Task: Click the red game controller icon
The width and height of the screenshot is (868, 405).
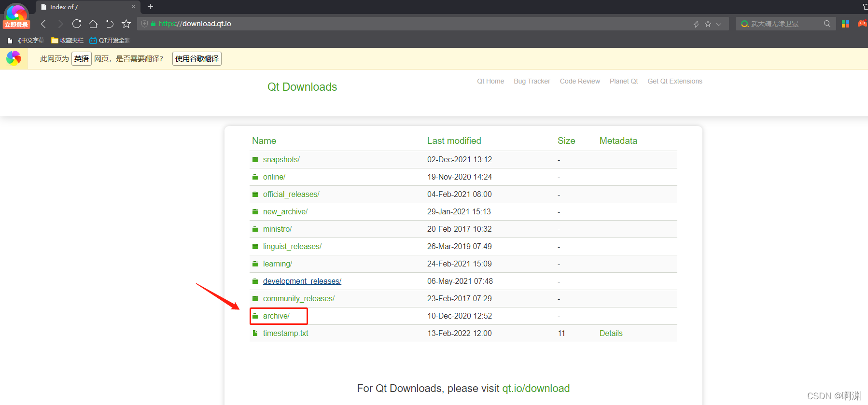Action: pyautogui.click(x=862, y=24)
